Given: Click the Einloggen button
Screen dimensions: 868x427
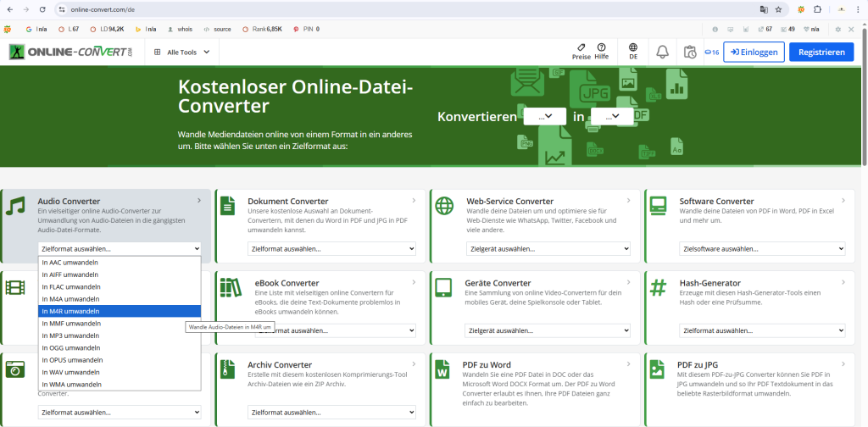Looking at the screenshot, I should pyautogui.click(x=754, y=52).
